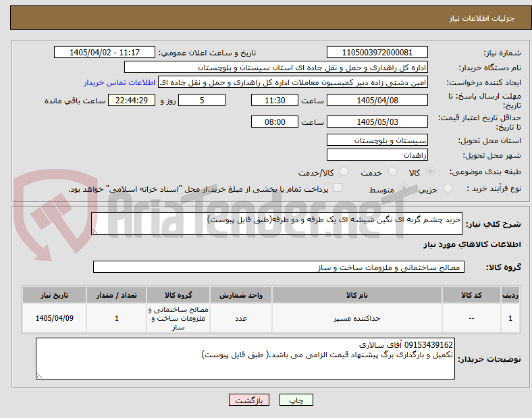This screenshot has width=532, height=418.
Task: Click the تاریخ نیاز column header
Action: click(x=54, y=295)
